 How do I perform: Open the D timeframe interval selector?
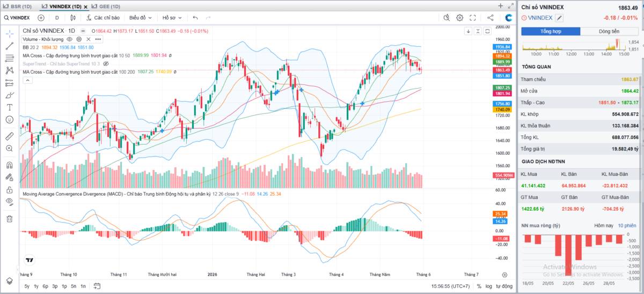tap(57, 17)
